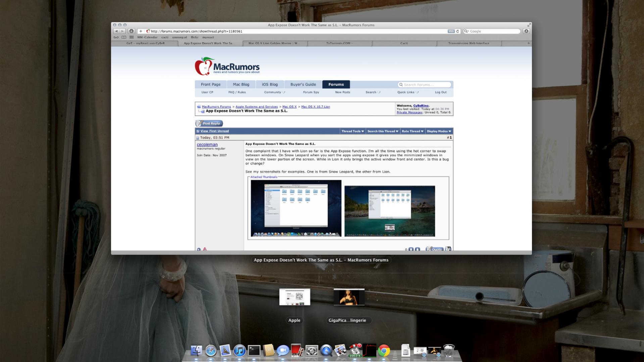The height and width of the screenshot is (362, 644).
Task: Expand the Quick Links menu
Action: 408,92
